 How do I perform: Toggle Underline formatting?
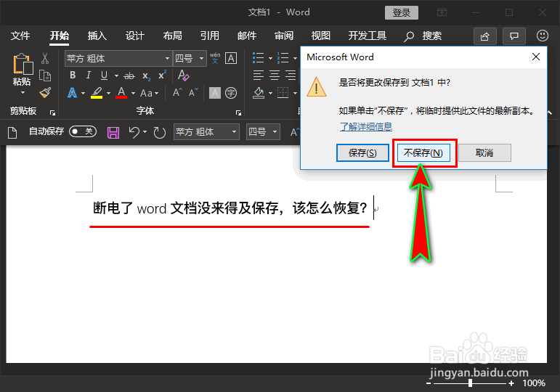click(104, 75)
